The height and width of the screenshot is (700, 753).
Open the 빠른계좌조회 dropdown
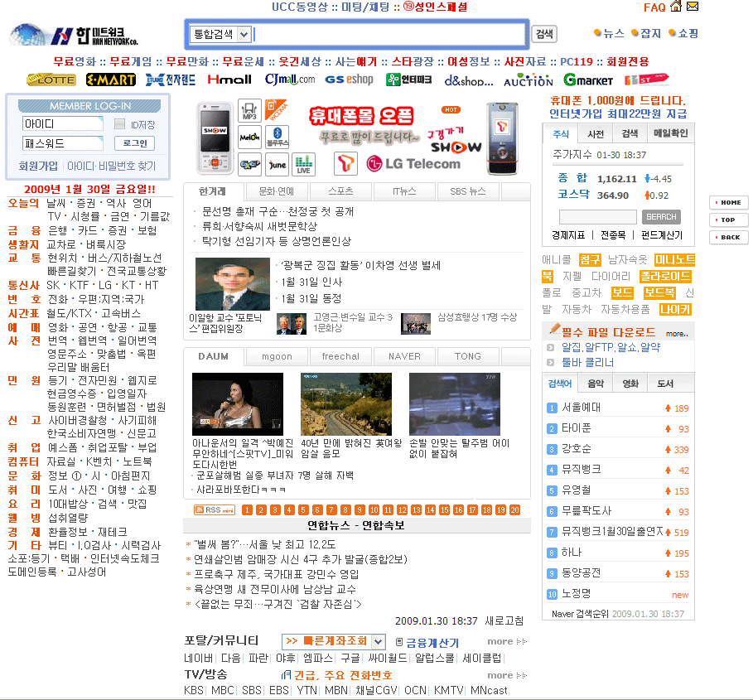(x=378, y=641)
